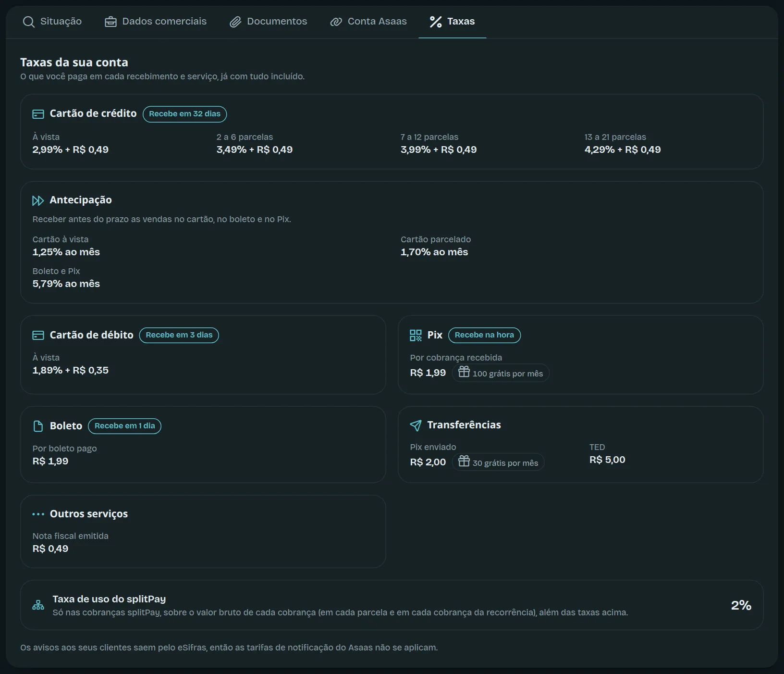Click the '30 grátis por mês' label
This screenshot has width=784, height=674.
(x=505, y=463)
